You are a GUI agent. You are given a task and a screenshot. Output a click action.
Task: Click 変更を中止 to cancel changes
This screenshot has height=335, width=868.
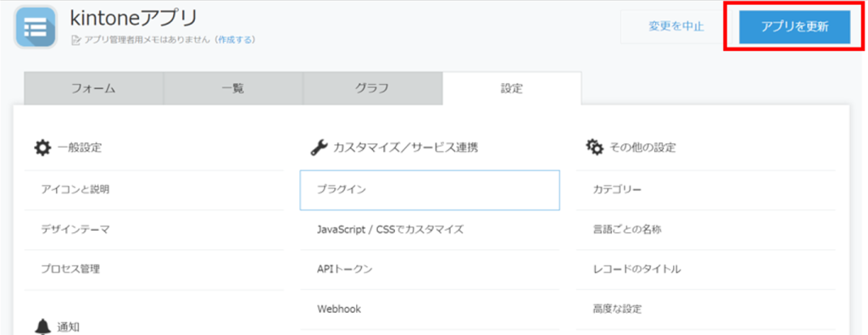point(676,26)
